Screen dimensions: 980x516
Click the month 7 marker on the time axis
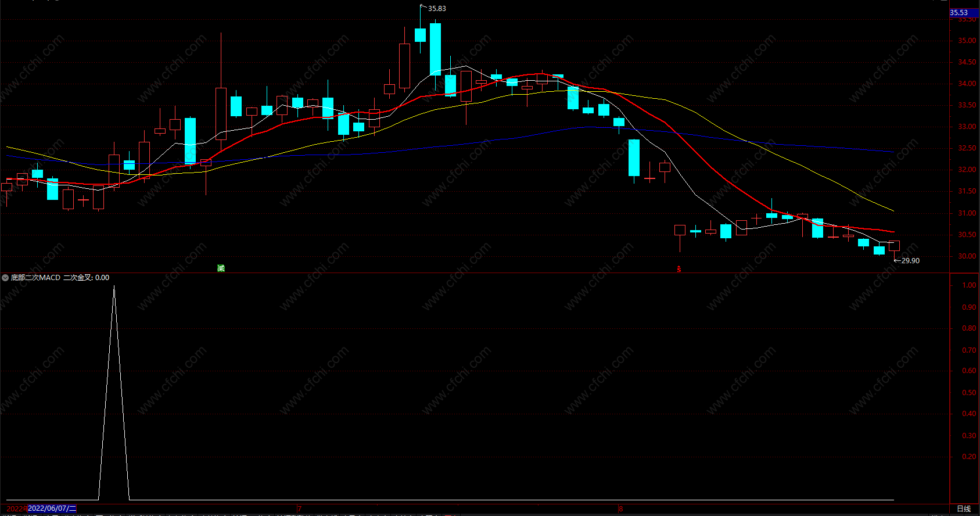click(300, 508)
